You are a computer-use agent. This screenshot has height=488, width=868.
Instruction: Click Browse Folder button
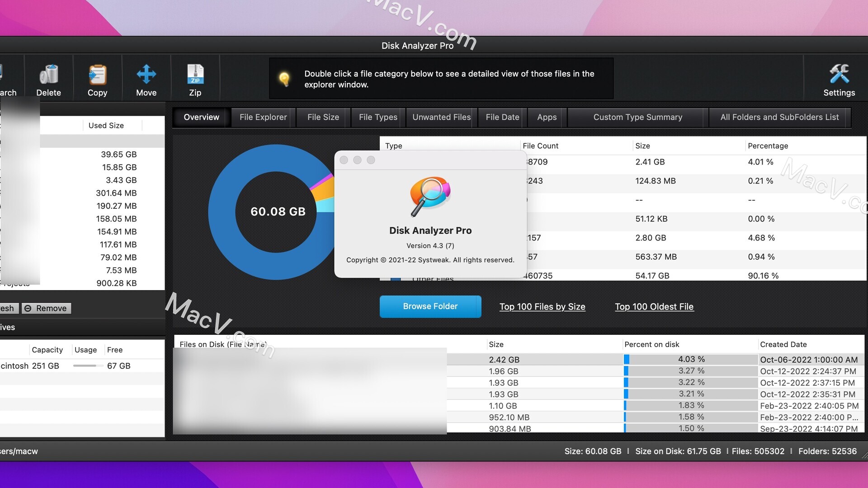click(430, 306)
